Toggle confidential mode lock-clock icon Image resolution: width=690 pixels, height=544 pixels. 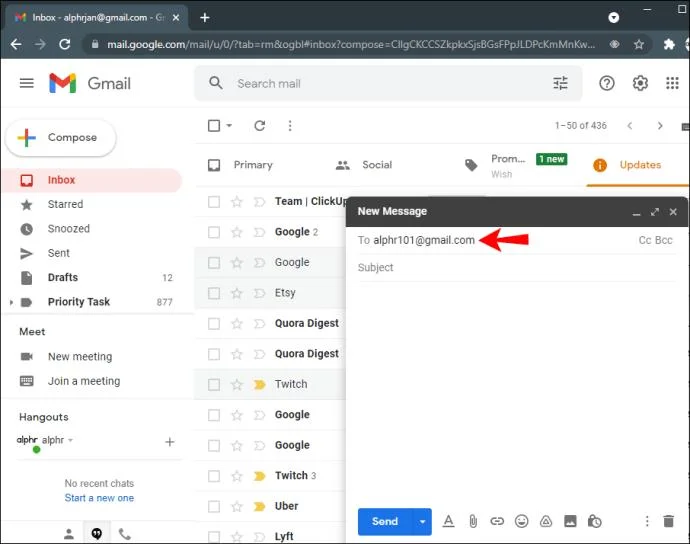click(595, 522)
